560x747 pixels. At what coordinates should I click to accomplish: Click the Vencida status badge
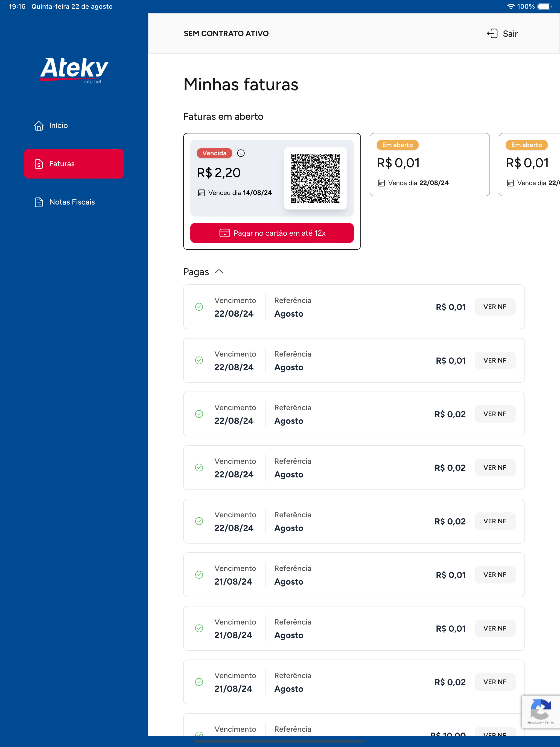point(214,153)
